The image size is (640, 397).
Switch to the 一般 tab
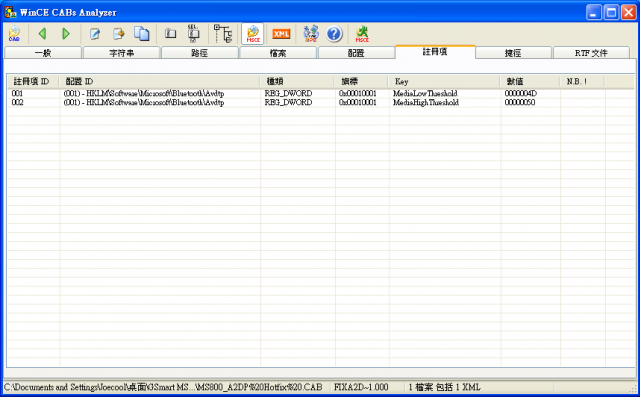click(43, 53)
